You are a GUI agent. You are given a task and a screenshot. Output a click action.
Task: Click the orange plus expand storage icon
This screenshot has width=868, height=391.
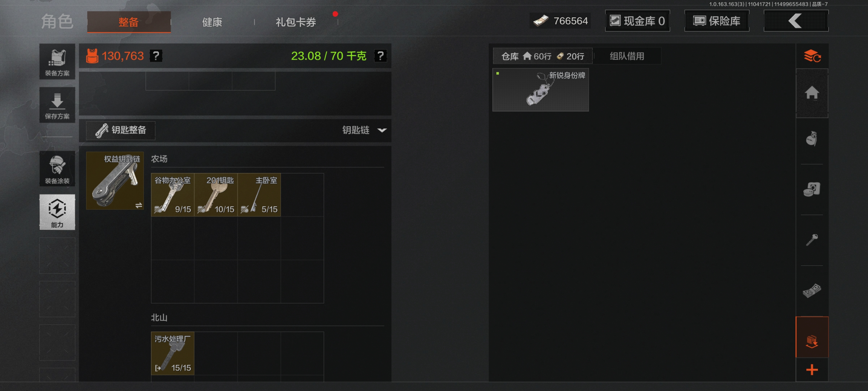pos(812,370)
